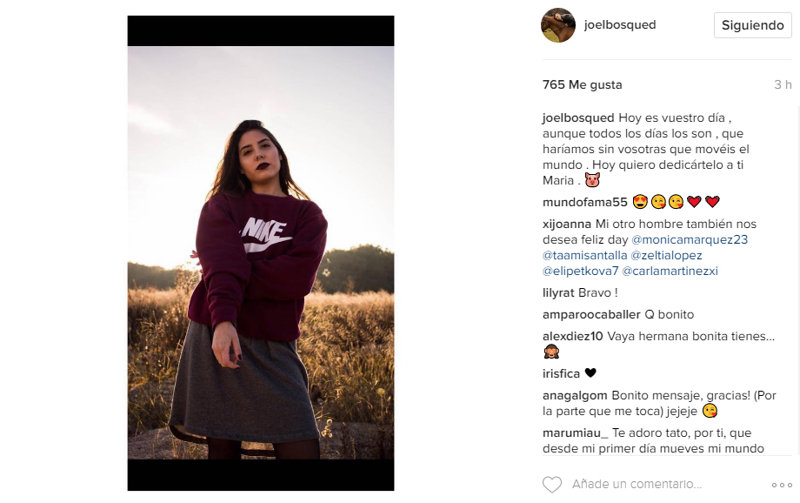Open joelbosqued's profile picture avatar
Image resolution: width=800 pixels, height=503 pixels.
558,25
